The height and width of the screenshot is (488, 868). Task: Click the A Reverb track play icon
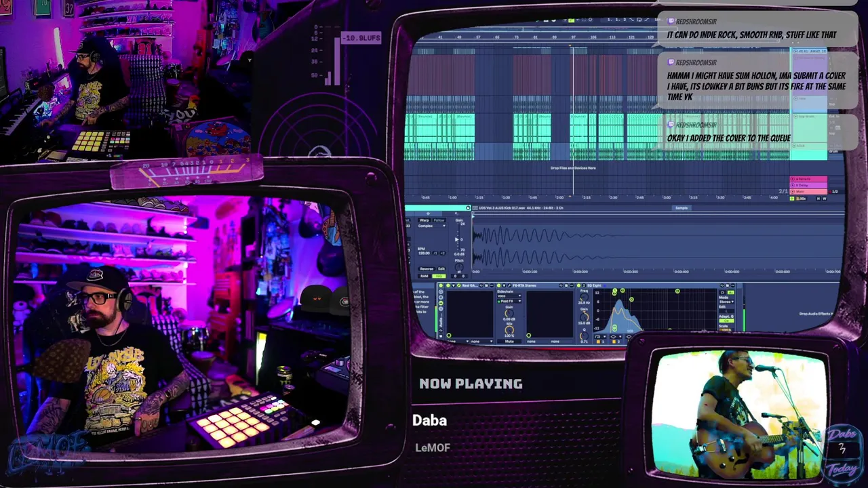tap(793, 179)
